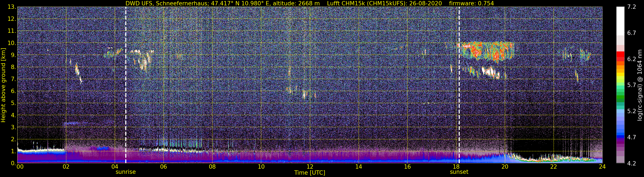Click the '6.7' colorbar tick value
644x177 pixels.
coord(632,33)
